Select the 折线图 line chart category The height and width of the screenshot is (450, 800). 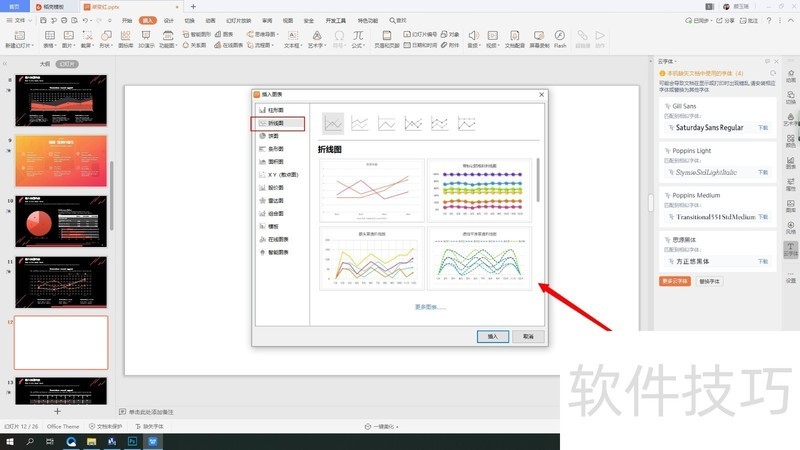tap(278, 123)
